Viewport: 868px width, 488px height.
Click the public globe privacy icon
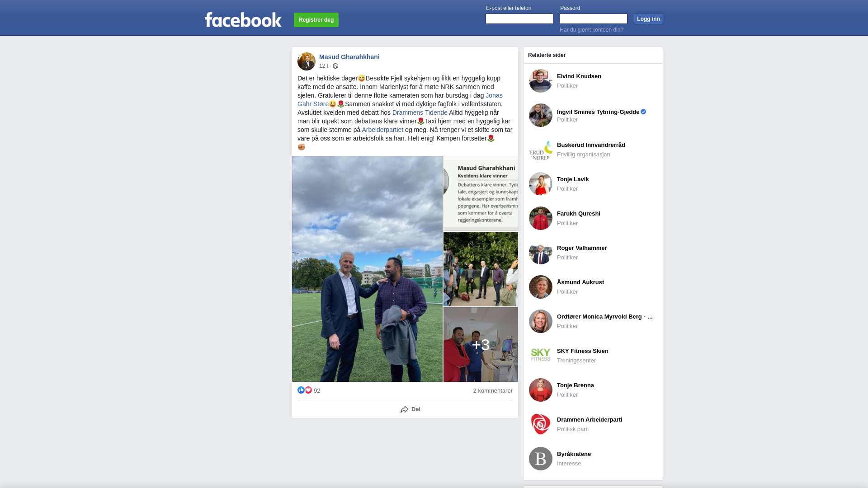tap(335, 66)
